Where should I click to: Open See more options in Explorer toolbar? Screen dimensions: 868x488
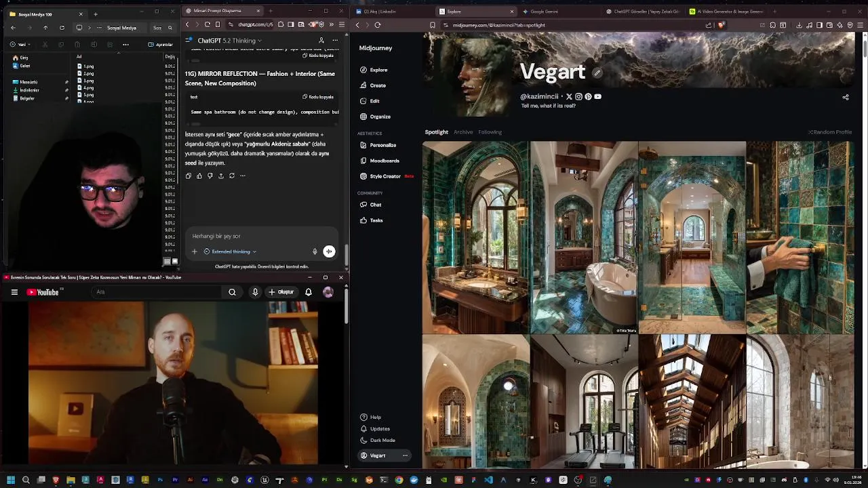tap(125, 45)
